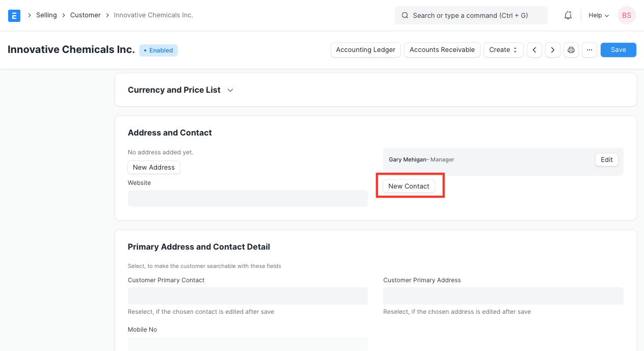Click the print icon

click(571, 50)
